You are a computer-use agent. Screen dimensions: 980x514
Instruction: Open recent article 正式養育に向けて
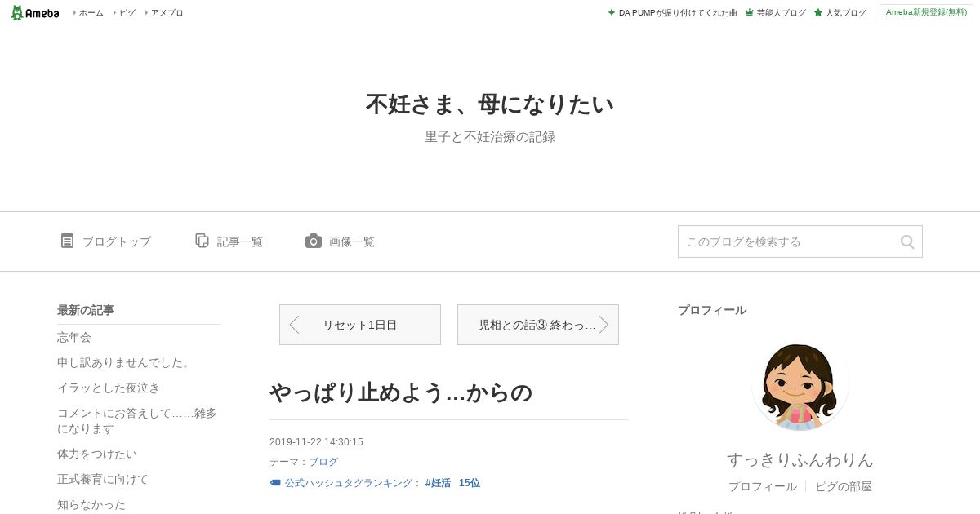pos(103,479)
